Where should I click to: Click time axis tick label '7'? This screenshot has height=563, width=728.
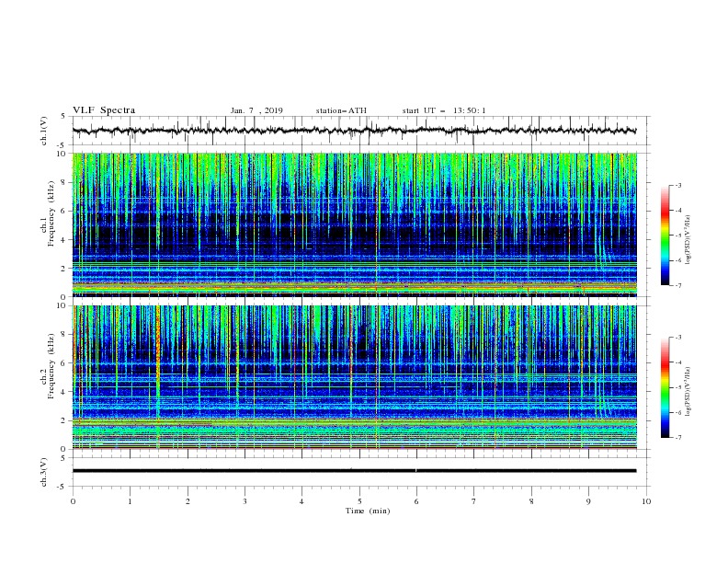(x=474, y=501)
